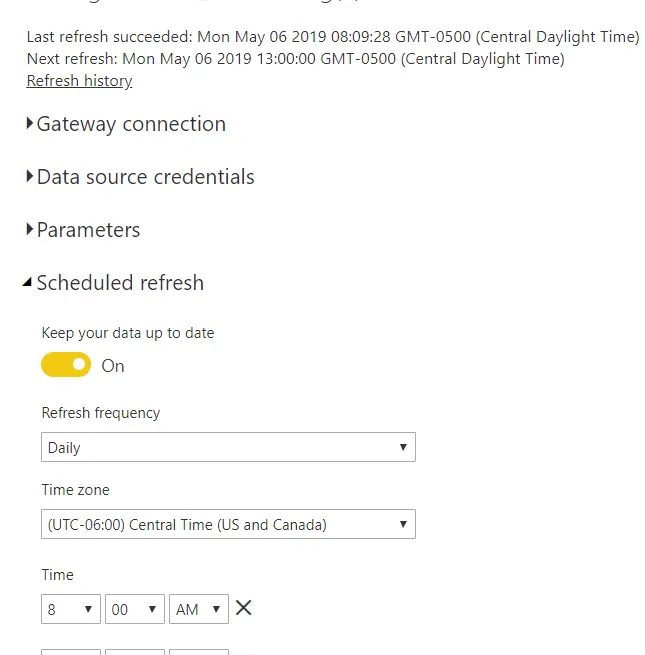Click the partially visible second time hour box
The height and width of the screenshot is (655, 645).
click(71, 652)
